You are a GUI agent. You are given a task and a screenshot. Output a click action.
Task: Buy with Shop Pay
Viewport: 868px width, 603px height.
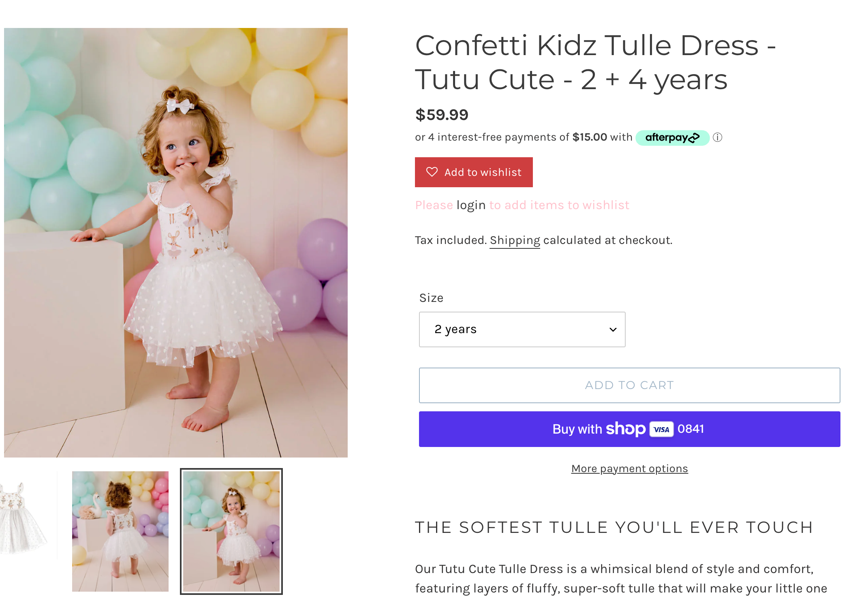[629, 429]
